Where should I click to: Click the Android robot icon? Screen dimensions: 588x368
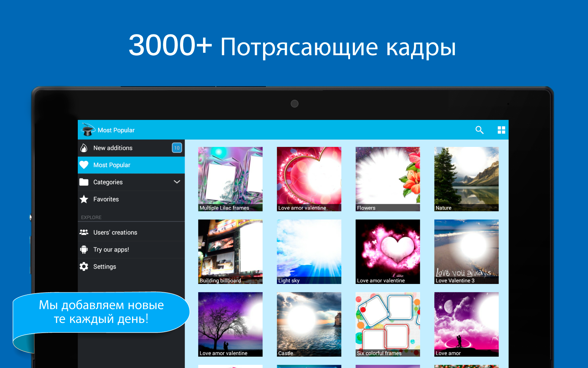click(x=84, y=249)
